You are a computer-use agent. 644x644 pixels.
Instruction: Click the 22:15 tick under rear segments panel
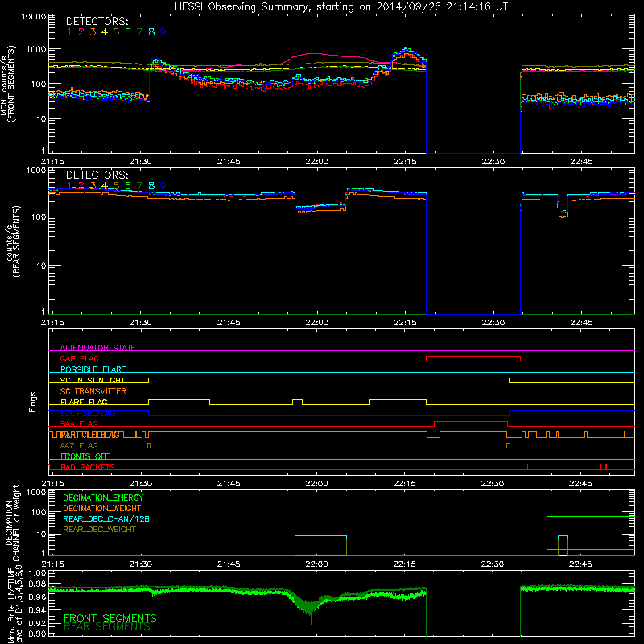click(x=405, y=323)
